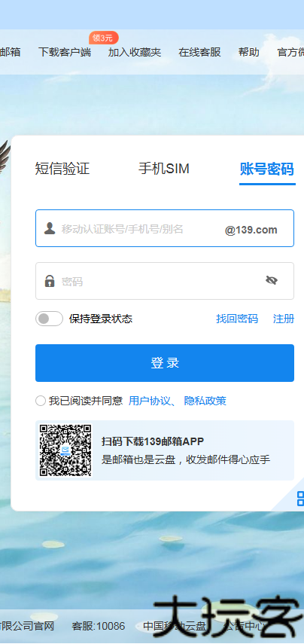Screen dimensions: 304x644
Task: Show password with the crossed-eye icon
Action: [x=271, y=280]
